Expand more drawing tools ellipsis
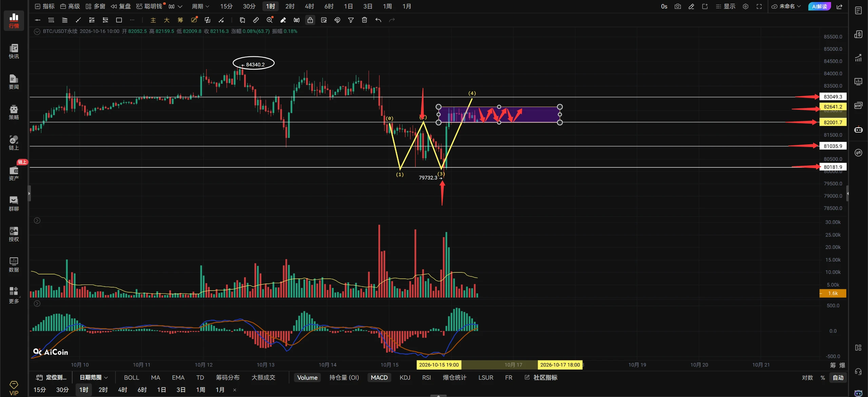The image size is (868, 397). (132, 20)
